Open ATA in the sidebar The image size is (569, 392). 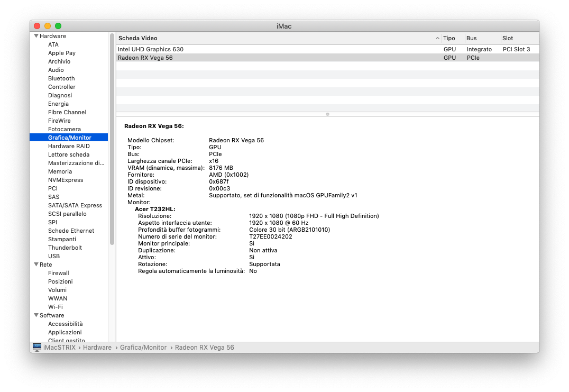[x=53, y=44]
